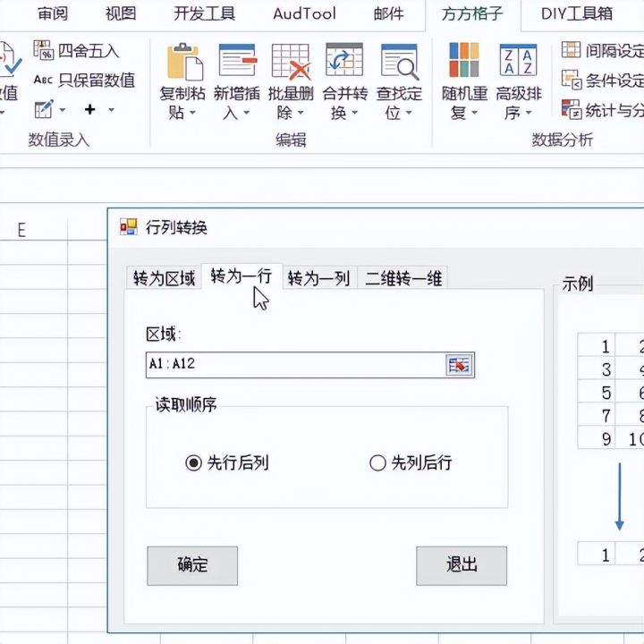Image resolution: width=644 pixels, height=644 pixels.
Task: Expand the arrow beside the plus sign
Action: pos(111,110)
